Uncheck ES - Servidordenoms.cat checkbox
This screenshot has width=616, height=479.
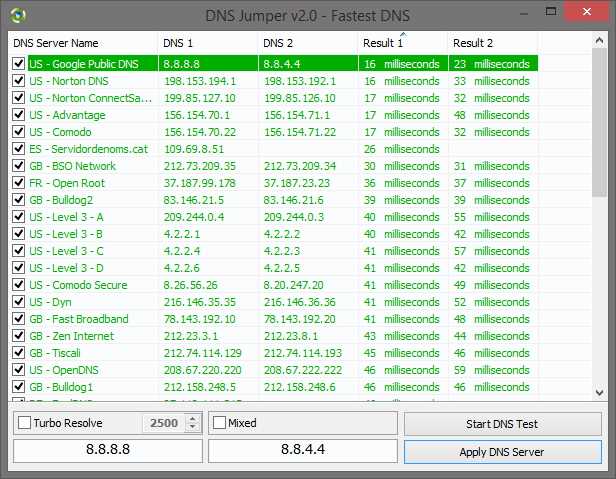(x=18, y=149)
